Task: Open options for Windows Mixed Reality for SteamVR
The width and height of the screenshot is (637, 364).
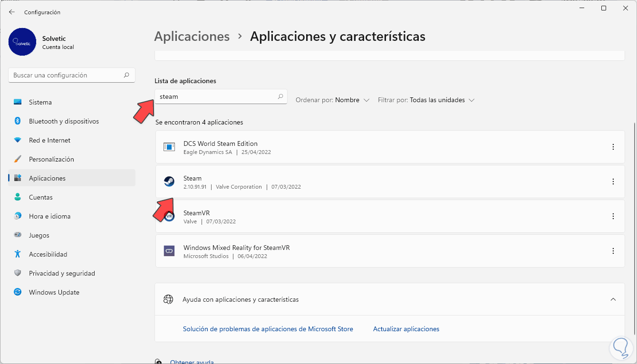Action: tap(613, 251)
